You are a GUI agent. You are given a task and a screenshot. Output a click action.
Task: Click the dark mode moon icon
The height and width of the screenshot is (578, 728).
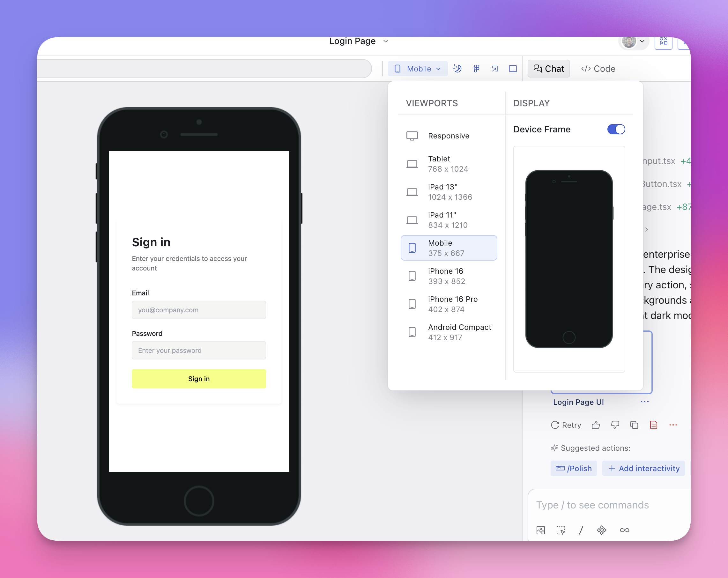457,69
